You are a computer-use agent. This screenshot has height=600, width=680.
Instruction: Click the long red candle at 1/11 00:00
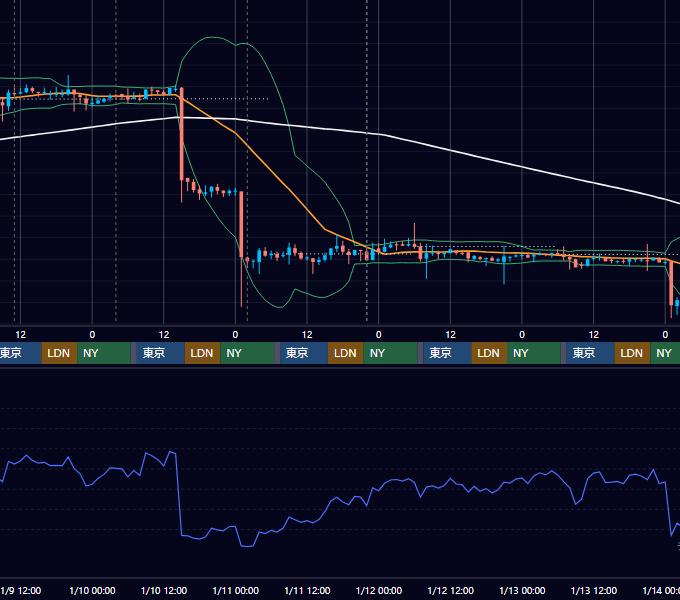(x=241, y=224)
